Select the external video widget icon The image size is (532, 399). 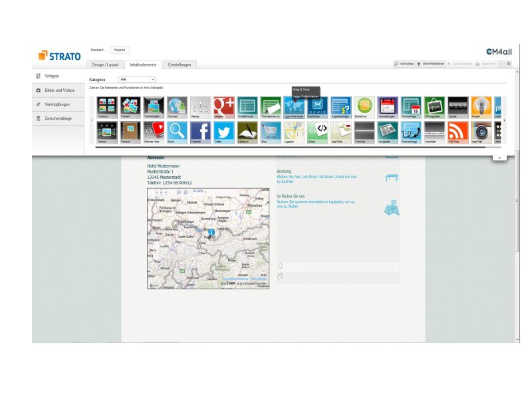(x=154, y=132)
